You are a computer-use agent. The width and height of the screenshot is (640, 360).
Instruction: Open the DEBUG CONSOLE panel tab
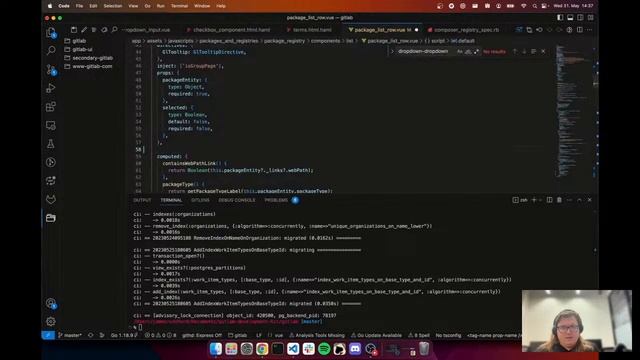coord(236,200)
